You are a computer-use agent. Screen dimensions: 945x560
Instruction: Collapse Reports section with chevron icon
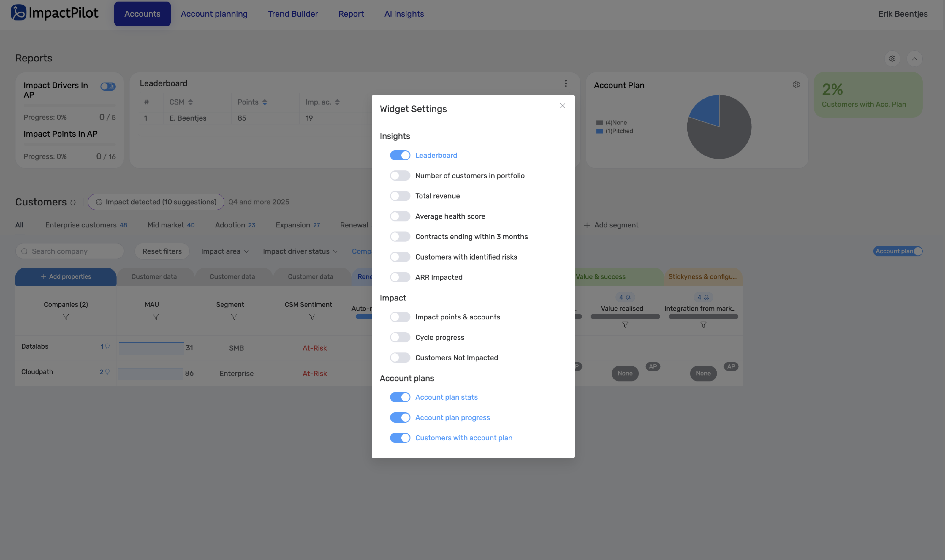coord(914,59)
